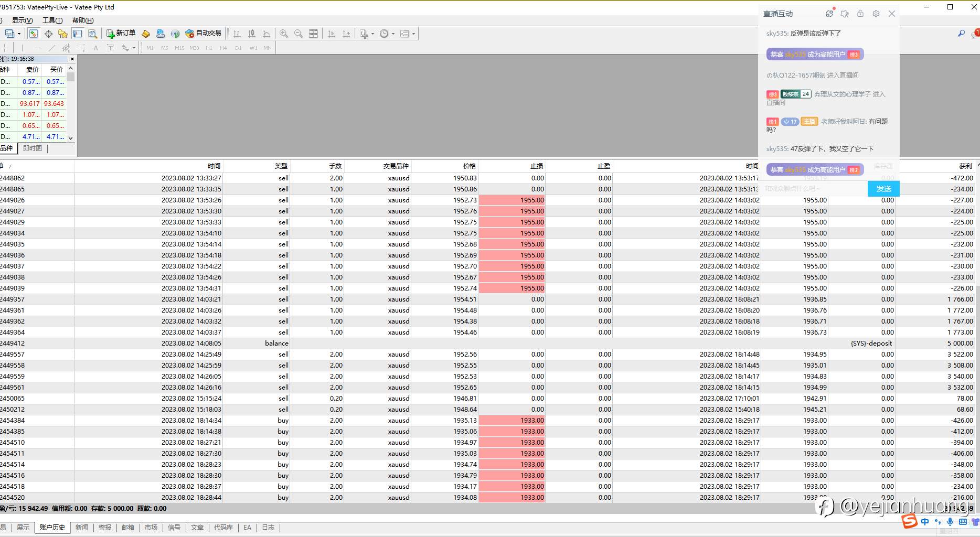The image size is (980, 537).
Task: Select the horizontal line tool
Action: [x=37, y=48]
